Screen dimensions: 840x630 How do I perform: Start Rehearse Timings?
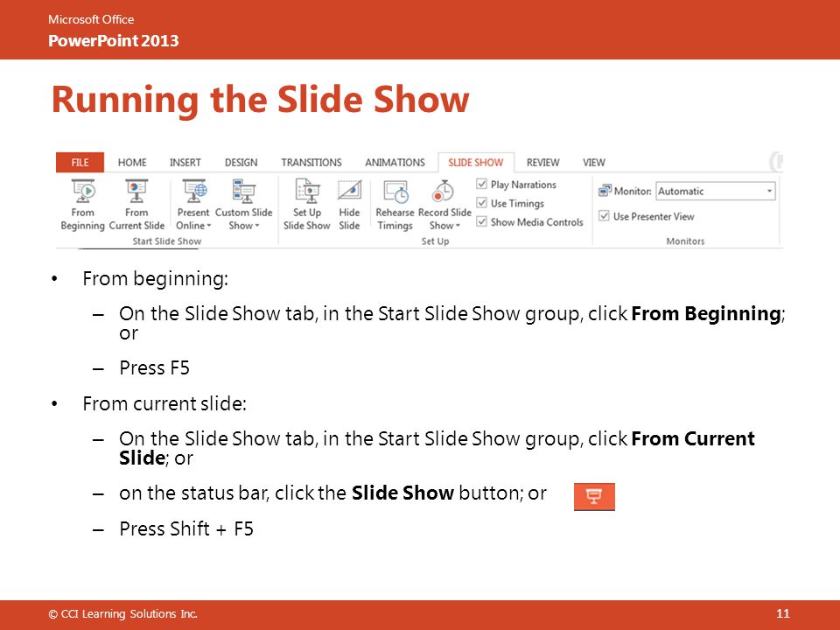coord(395,205)
